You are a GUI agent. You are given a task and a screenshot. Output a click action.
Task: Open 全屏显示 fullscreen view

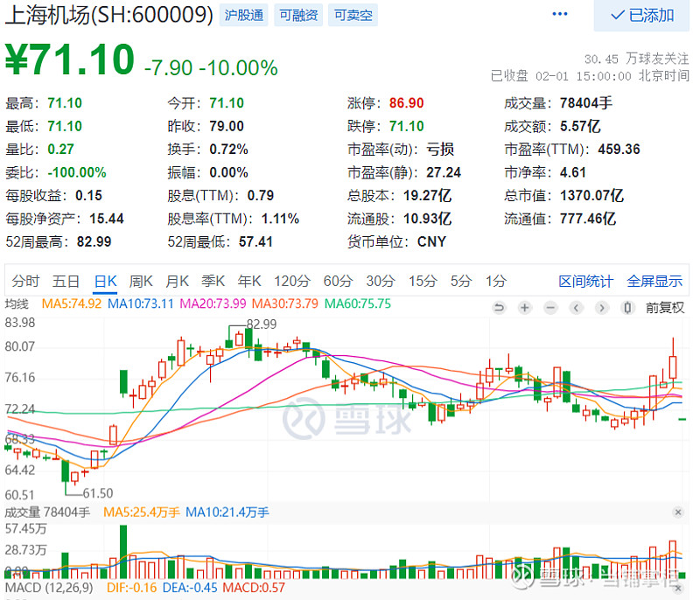pyautogui.click(x=654, y=282)
